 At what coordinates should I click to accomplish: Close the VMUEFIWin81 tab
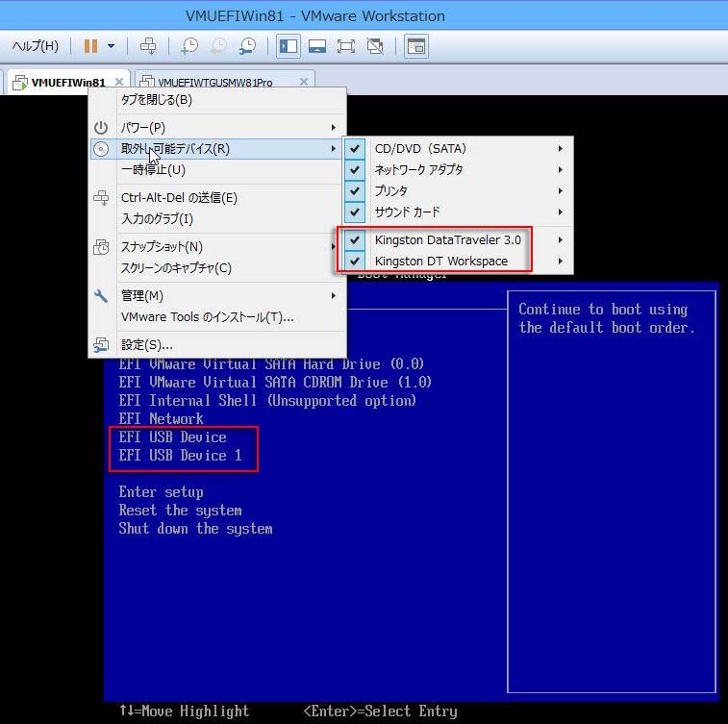point(119,82)
